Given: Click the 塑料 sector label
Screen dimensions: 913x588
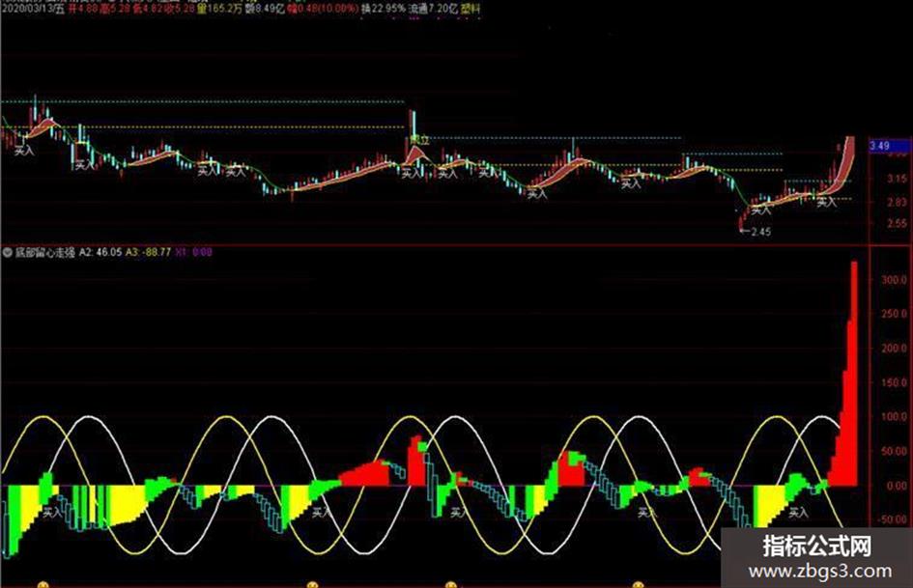Looking at the screenshot, I should (x=471, y=9).
